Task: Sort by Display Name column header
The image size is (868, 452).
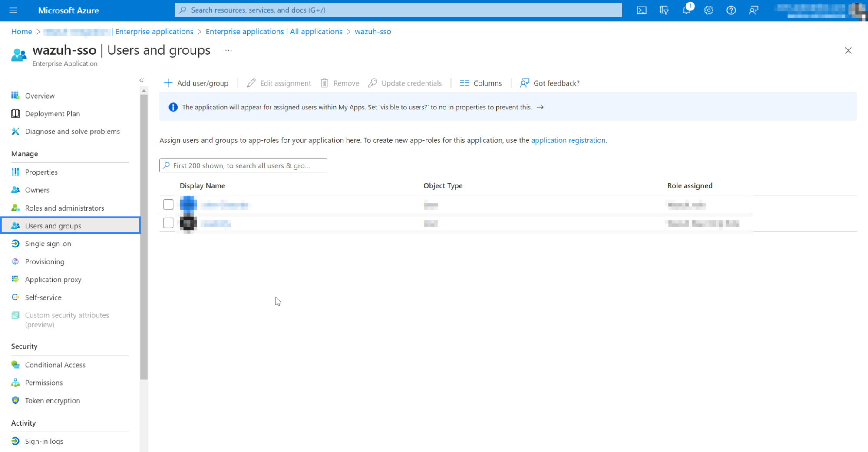Action: coord(202,185)
